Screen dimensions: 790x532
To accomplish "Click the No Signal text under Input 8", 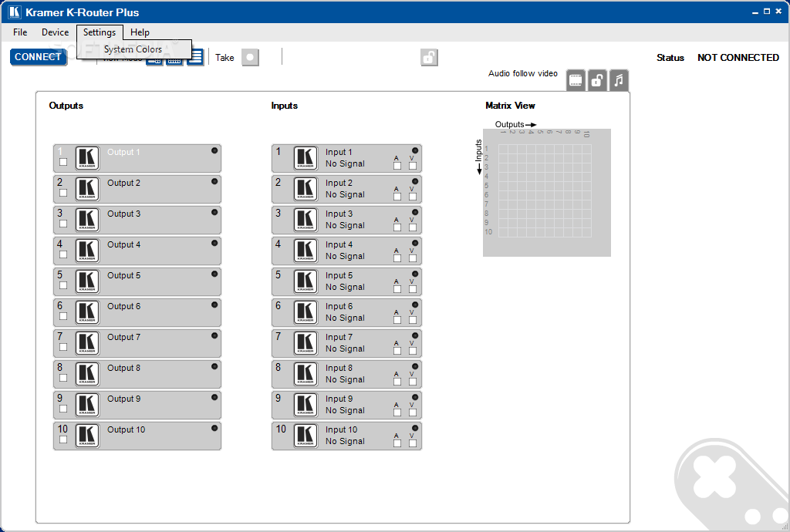I will (345, 379).
